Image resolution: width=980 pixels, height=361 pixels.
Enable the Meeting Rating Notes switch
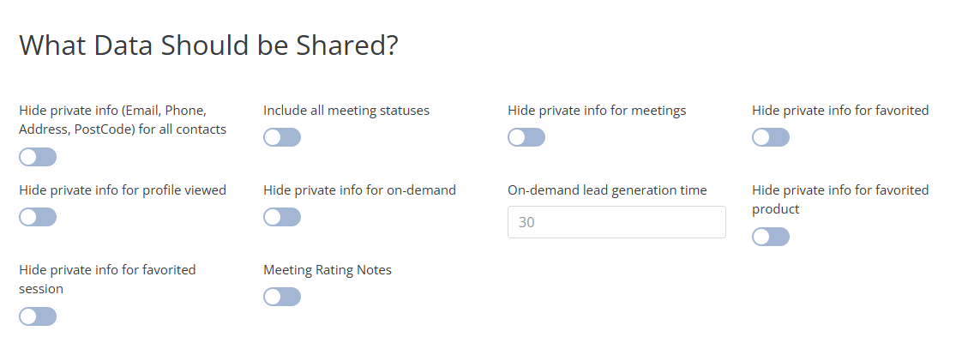pos(282,297)
